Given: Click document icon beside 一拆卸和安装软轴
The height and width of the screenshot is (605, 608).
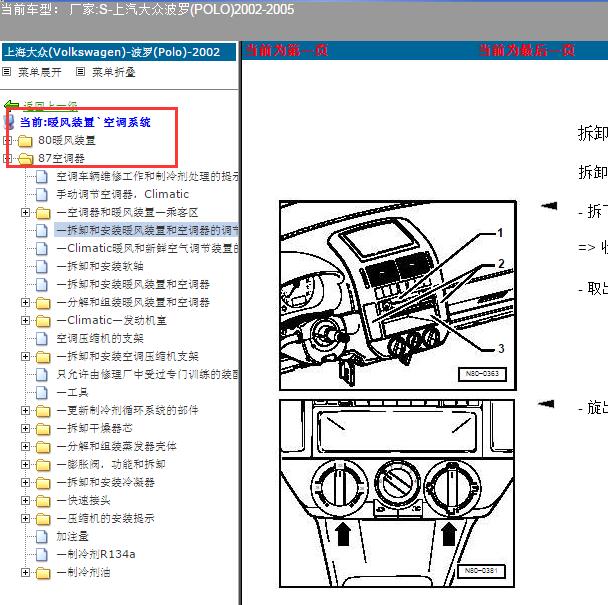Looking at the screenshot, I should click(x=42, y=266).
